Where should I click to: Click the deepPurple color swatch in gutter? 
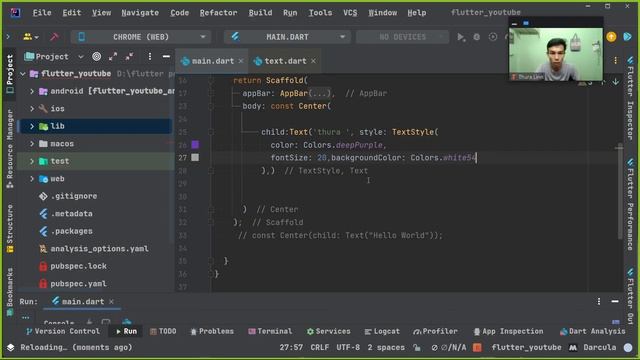point(195,144)
